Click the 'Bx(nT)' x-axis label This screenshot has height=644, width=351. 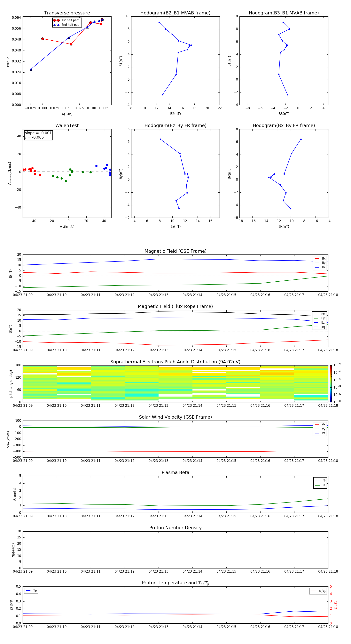pos(284,227)
